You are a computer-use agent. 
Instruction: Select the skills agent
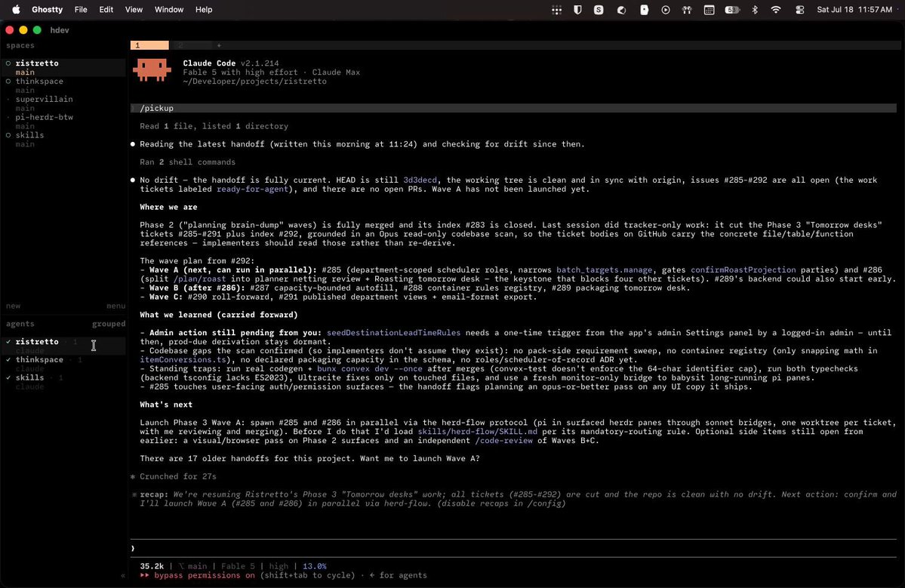point(29,377)
